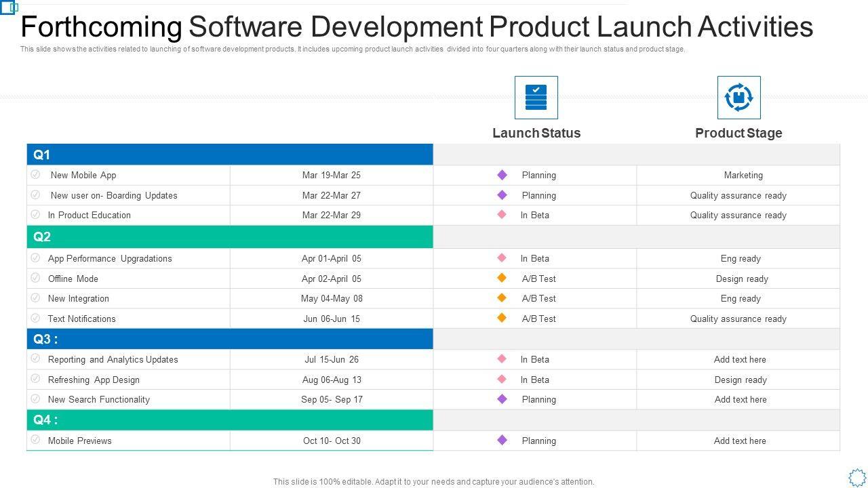The image size is (868, 488).
Task: Click the Launch Status checklist icon
Action: tap(536, 98)
